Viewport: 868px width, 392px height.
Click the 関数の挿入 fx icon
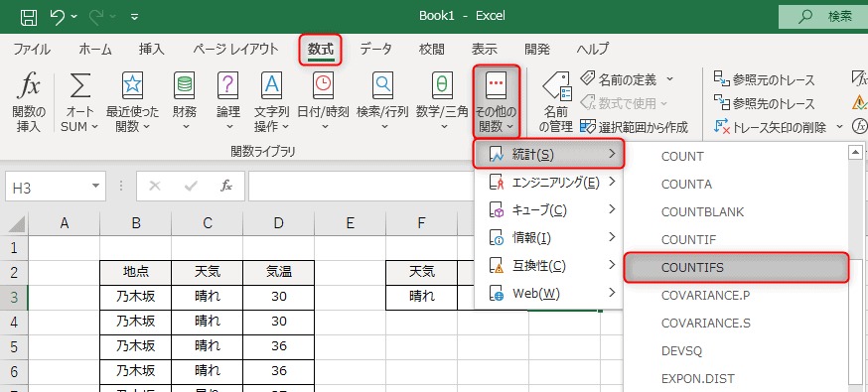coord(29,85)
